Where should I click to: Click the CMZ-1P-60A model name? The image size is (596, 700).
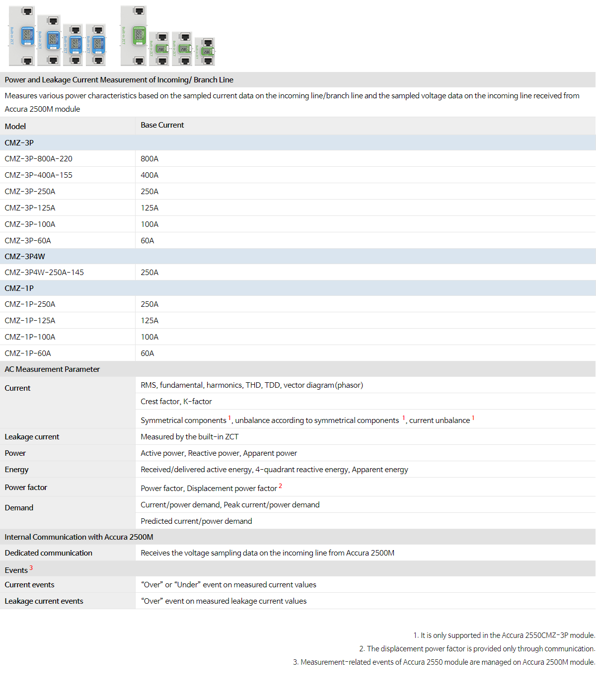28,353
